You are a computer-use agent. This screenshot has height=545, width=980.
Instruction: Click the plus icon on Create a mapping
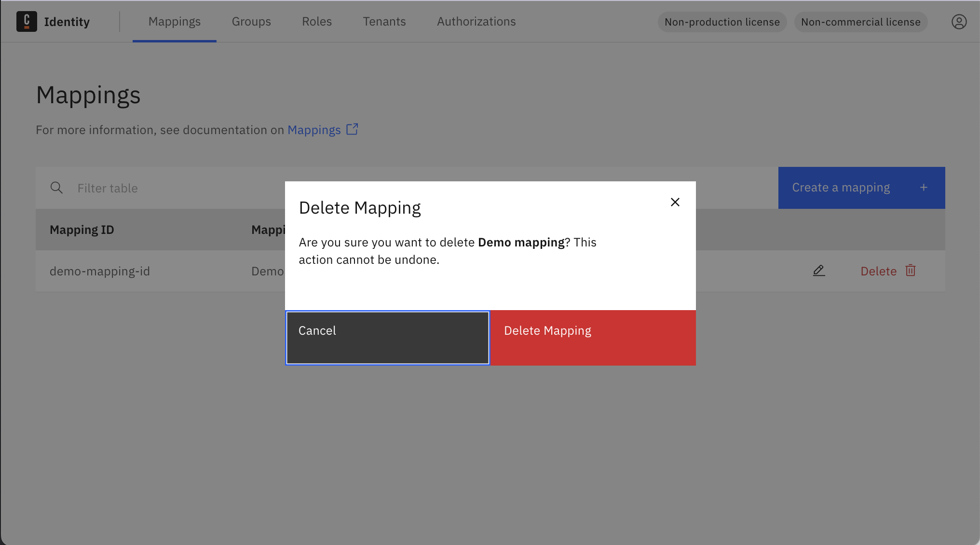tap(924, 188)
